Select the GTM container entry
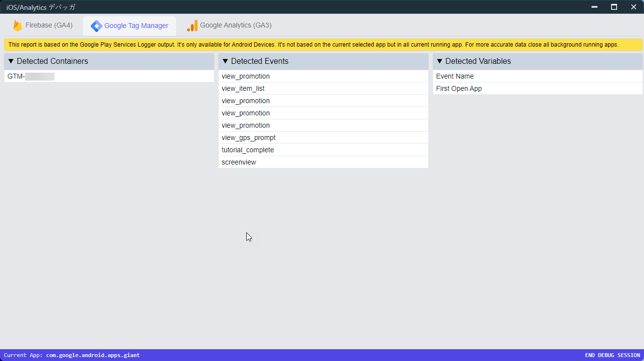Image resolution: width=644 pixels, height=361 pixels. (30, 76)
